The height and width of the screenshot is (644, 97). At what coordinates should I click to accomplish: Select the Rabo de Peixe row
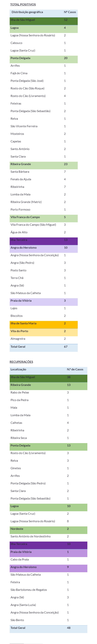point(48,393)
